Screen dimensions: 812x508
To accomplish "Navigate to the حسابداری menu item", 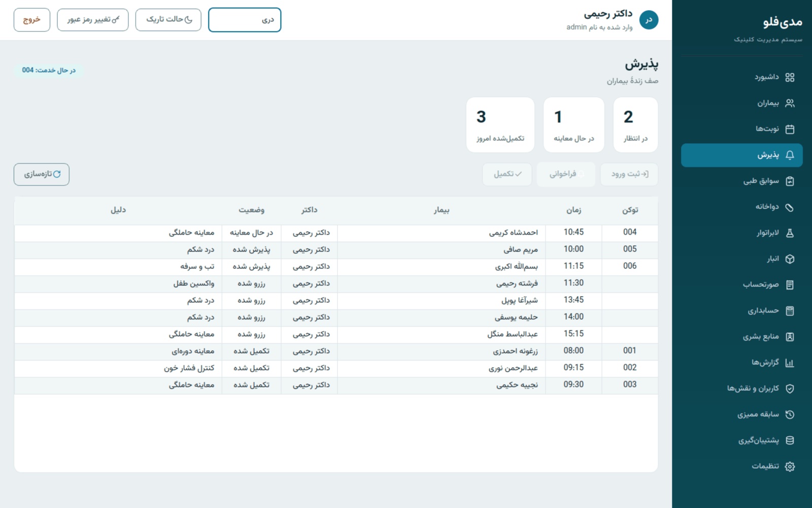I will [742, 311].
